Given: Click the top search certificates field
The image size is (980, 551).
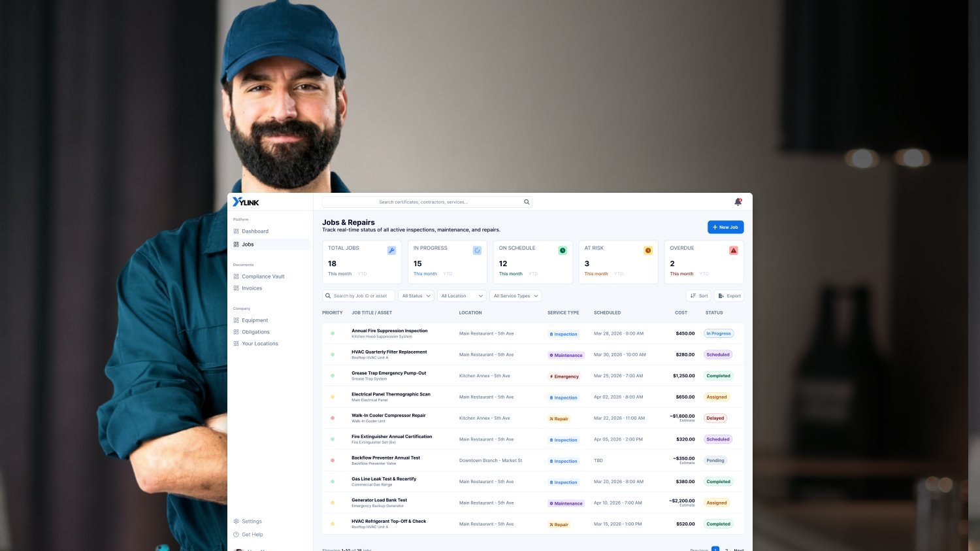Looking at the screenshot, I should coord(427,202).
